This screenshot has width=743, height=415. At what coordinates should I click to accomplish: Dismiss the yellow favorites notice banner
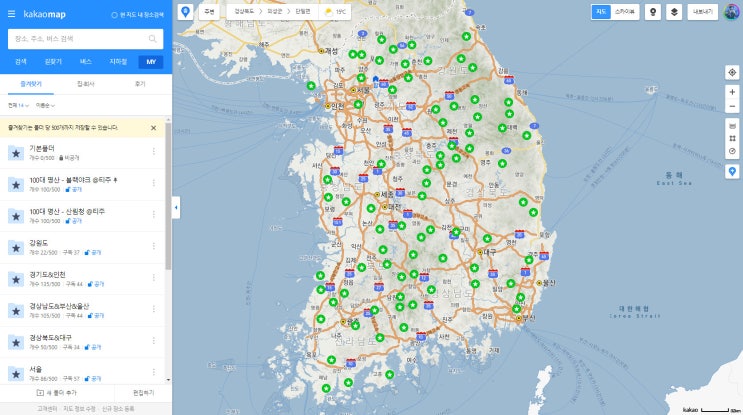(153, 128)
